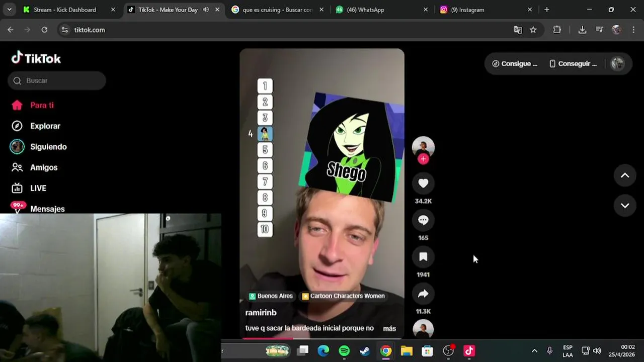Click Chrome's back arrow
The image size is (644, 362).
pos(11,30)
